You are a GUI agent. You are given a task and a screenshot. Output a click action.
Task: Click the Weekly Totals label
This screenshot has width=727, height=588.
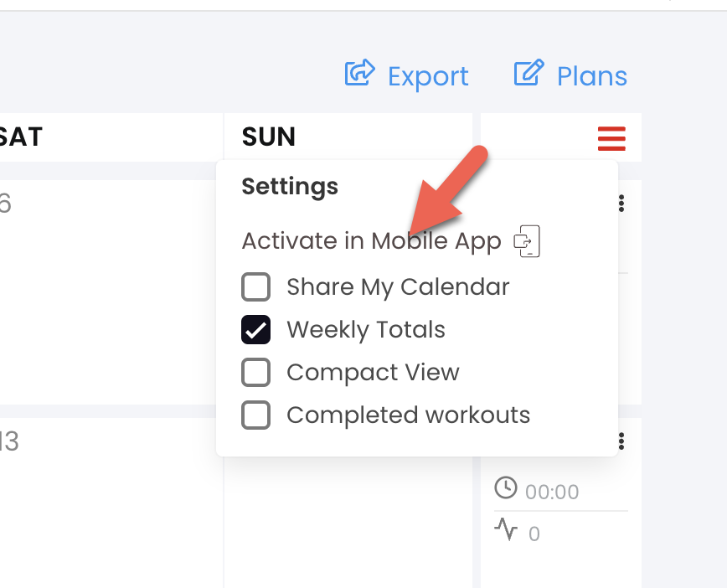click(x=366, y=330)
